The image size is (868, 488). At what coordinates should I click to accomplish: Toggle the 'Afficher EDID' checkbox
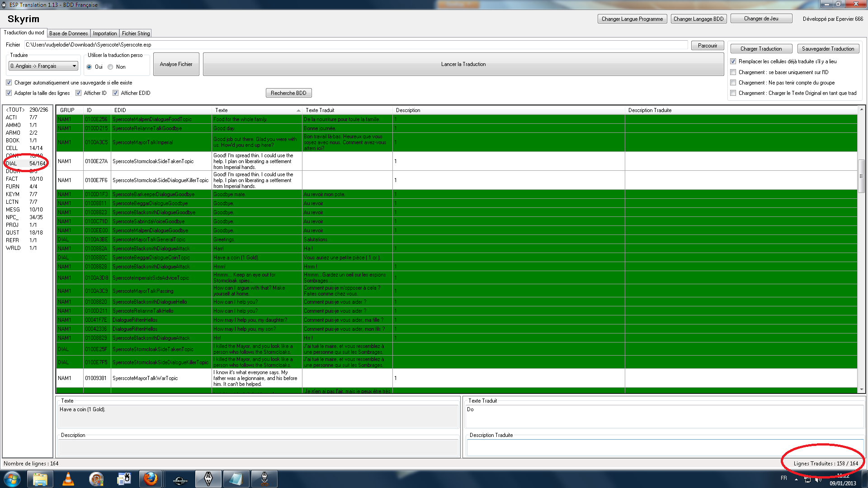[x=115, y=93]
